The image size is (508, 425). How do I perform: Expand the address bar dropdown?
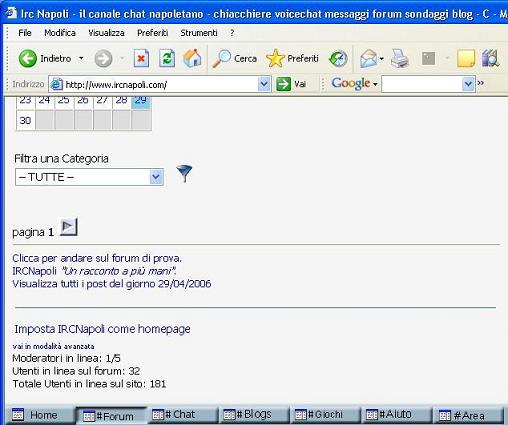pyautogui.click(x=264, y=84)
